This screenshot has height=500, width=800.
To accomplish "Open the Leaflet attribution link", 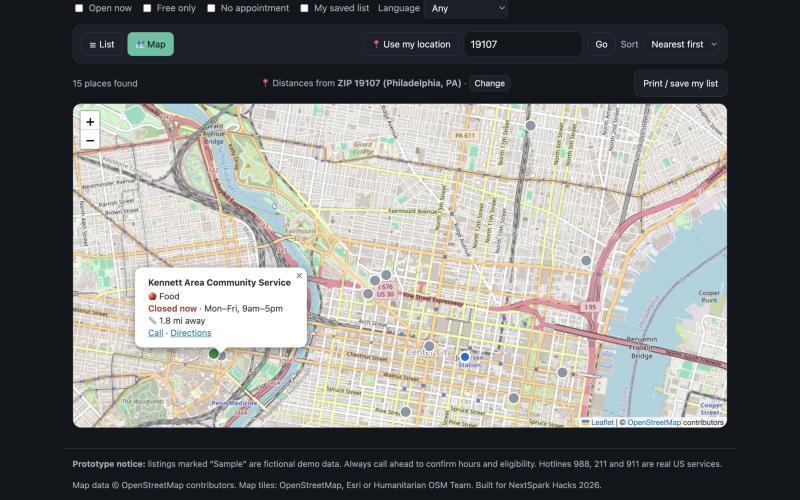I will (x=598, y=422).
